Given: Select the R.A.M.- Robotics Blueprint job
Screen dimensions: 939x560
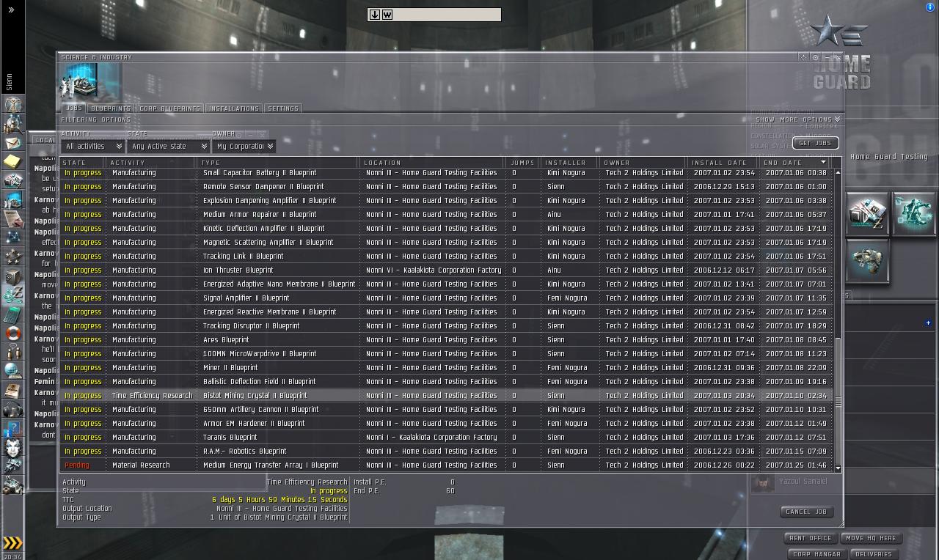Looking at the screenshot, I should 447,452.
